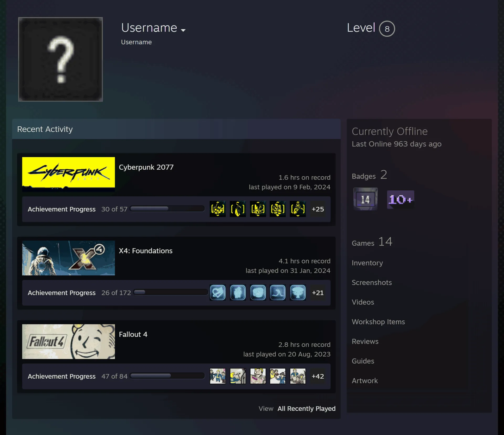Select fourth Fallout 4 achievement icon
The height and width of the screenshot is (435, 504).
(278, 376)
